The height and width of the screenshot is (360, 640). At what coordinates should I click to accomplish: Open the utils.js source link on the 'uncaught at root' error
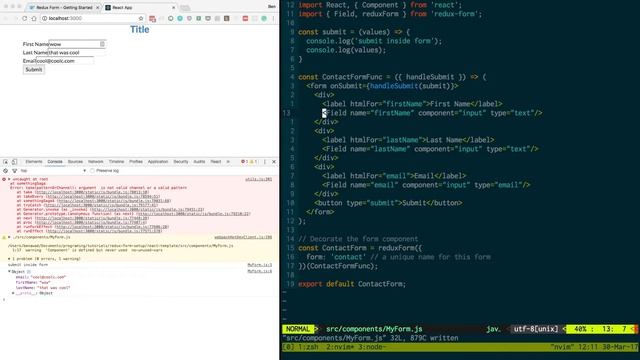258,179
